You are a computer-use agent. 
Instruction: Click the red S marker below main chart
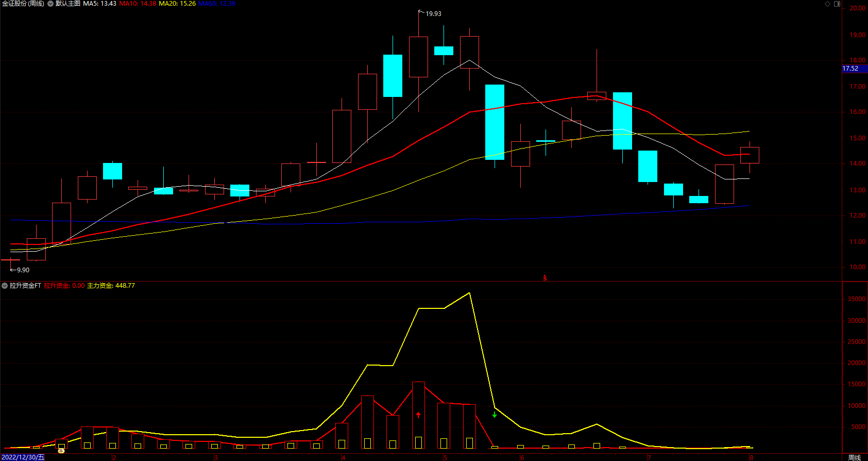pyautogui.click(x=545, y=278)
